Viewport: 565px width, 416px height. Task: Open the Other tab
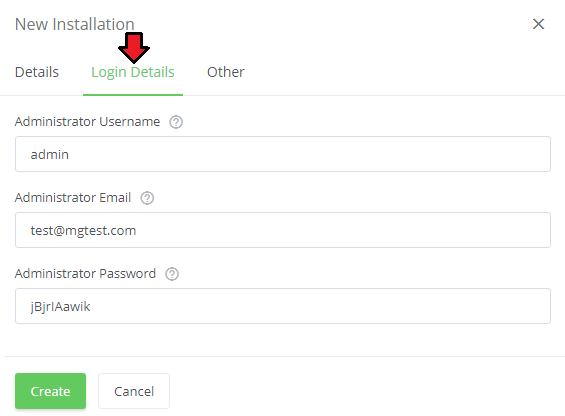tap(226, 72)
